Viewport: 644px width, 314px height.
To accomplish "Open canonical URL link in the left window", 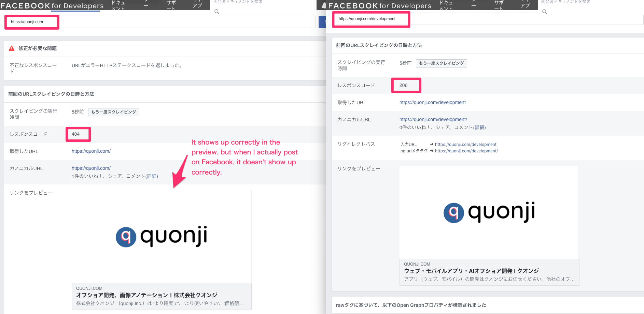I will click(x=91, y=168).
